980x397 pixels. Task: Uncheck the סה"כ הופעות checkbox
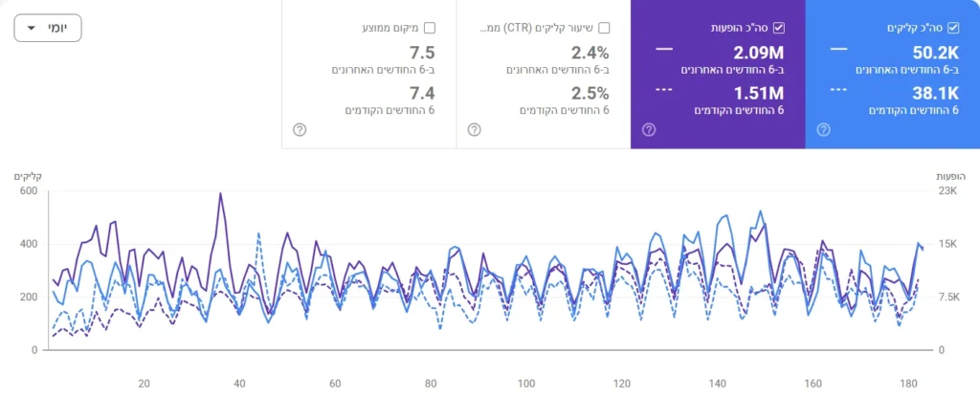click(x=779, y=28)
